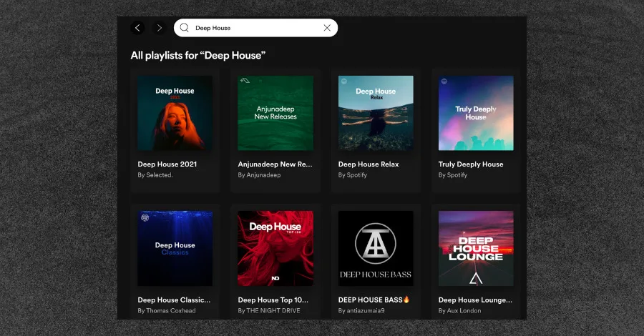Click the search magnifier icon

pos(185,27)
